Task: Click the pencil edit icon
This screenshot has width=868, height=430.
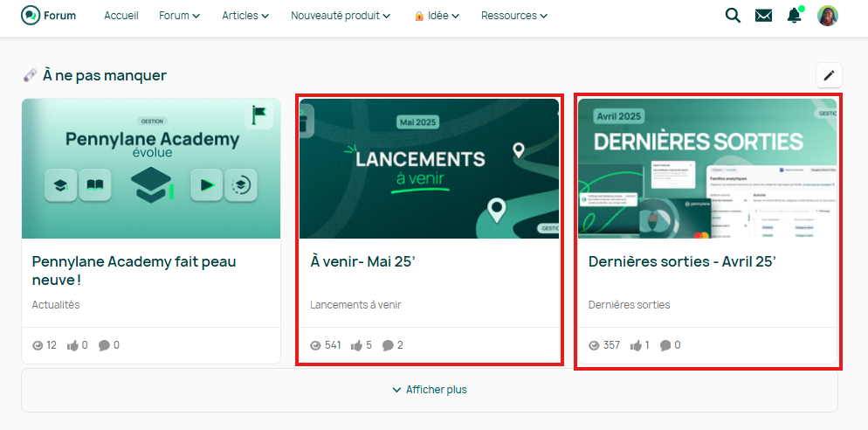Action: (x=829, y=76)
